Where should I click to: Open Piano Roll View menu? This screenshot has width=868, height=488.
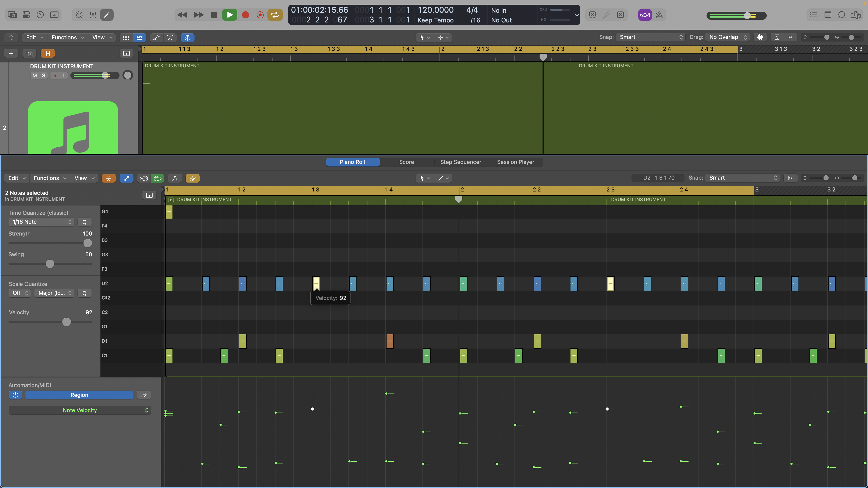[x=85, y=178]
